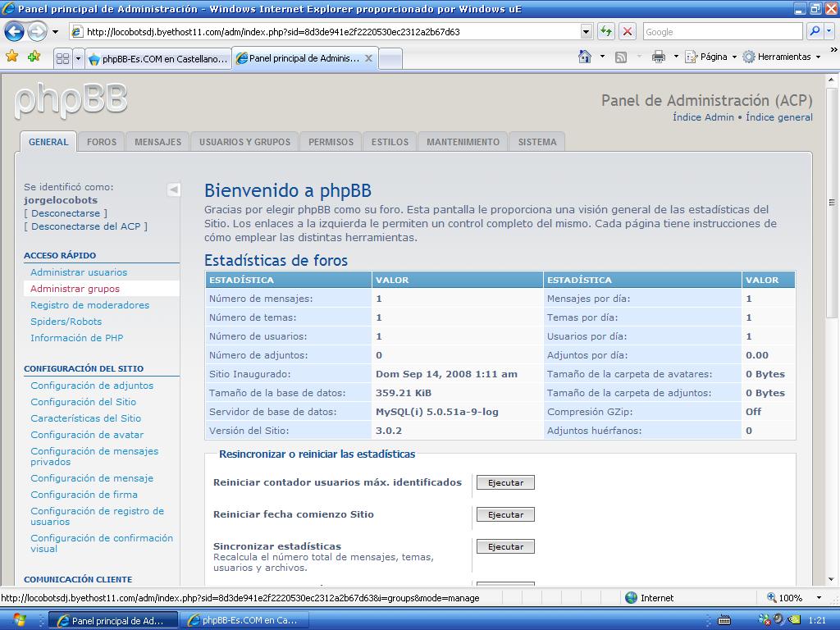Click the address bar URL field

tap(325, 32)
